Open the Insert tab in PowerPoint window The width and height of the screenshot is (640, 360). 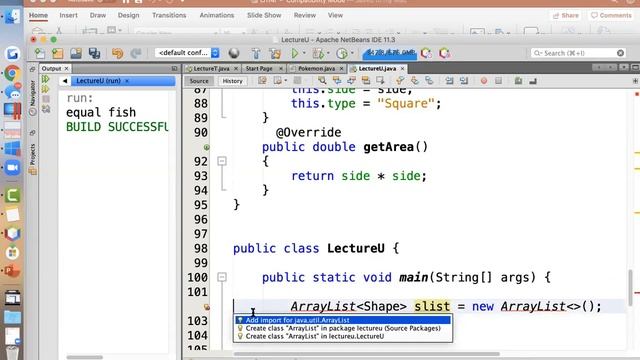(x=68, y=15)
